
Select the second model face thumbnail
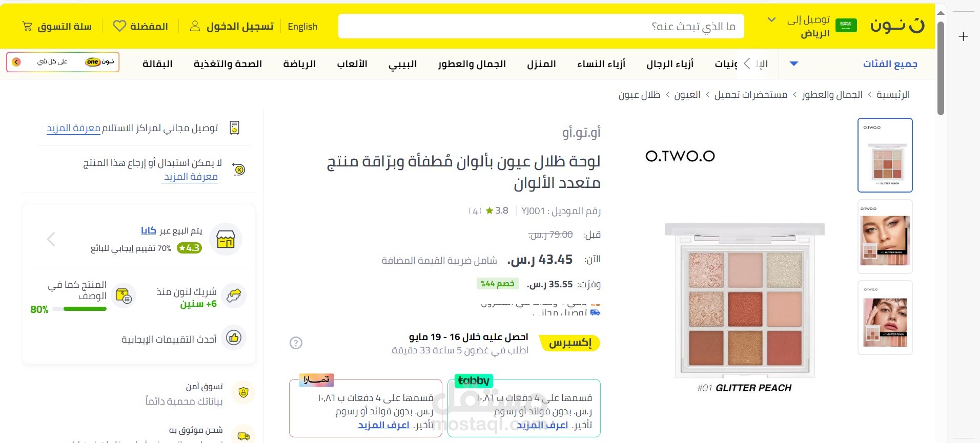pos(885,237)
